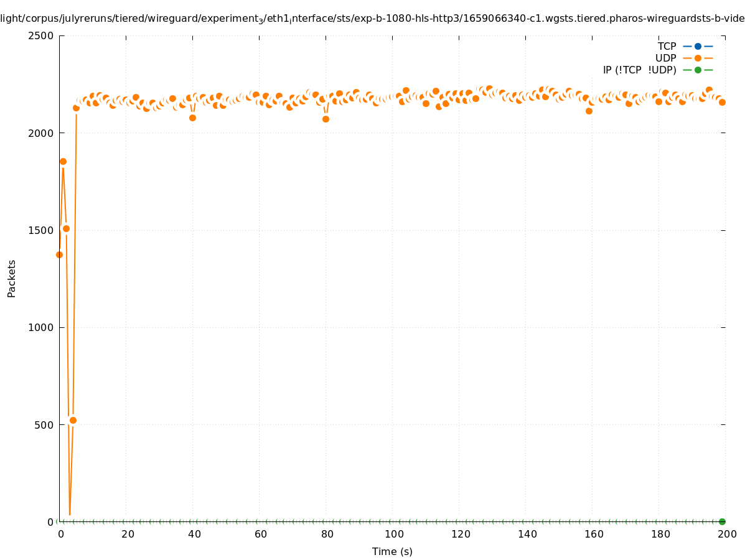Select the IP (!TCP !UDP) legend label
Screen dimensions: 745x560
click(x=639, y=70)
